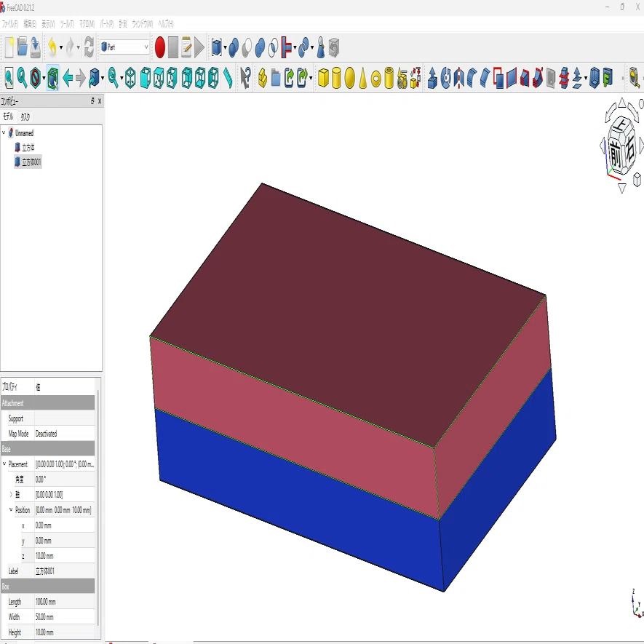The width and height of the screenshot is (644, 644).
Task: Open a document with folder icon
Action: point(22,47)
